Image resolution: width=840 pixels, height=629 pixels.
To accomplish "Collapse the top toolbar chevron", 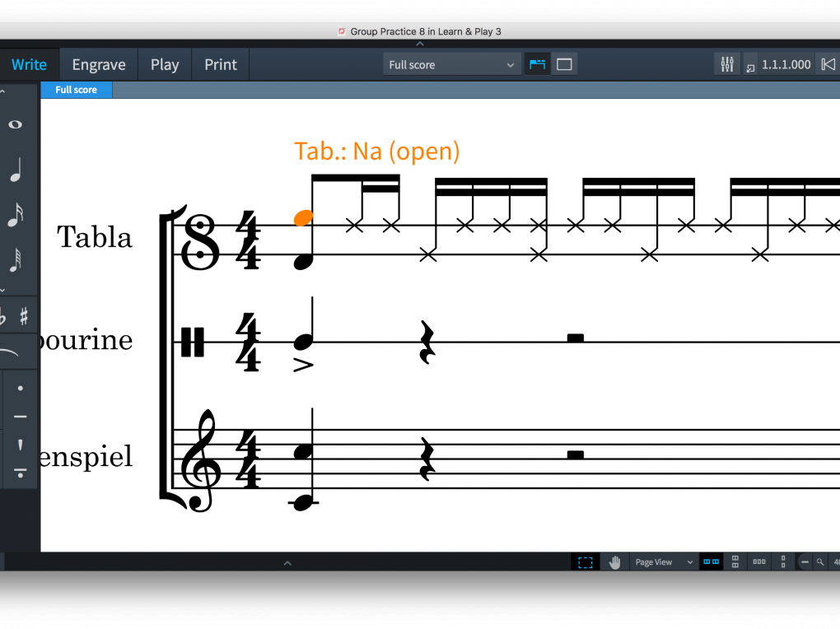I will (420, 44).
